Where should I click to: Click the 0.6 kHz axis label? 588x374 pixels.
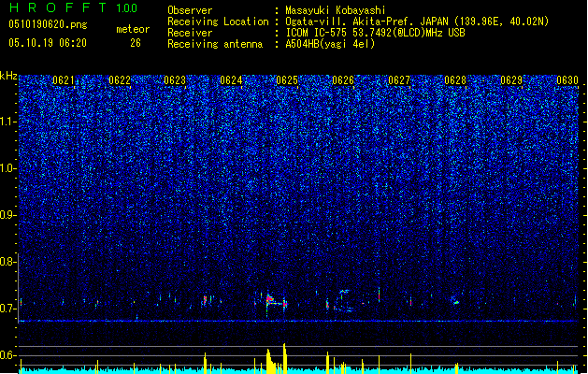click(x=8, y=355)
